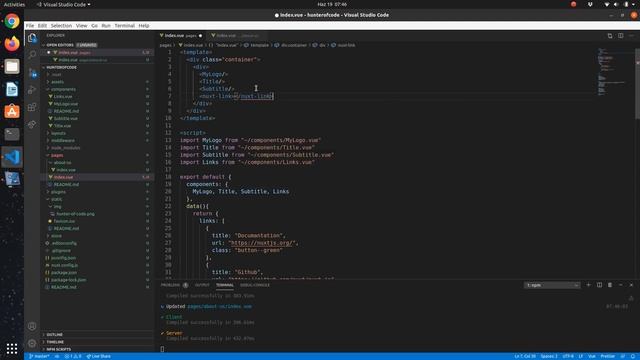Image resolution: width=640 pixels, height=360 pixels.
Task: Open terminal selector dropdown showing npm
Action: [x=552, y=285]
